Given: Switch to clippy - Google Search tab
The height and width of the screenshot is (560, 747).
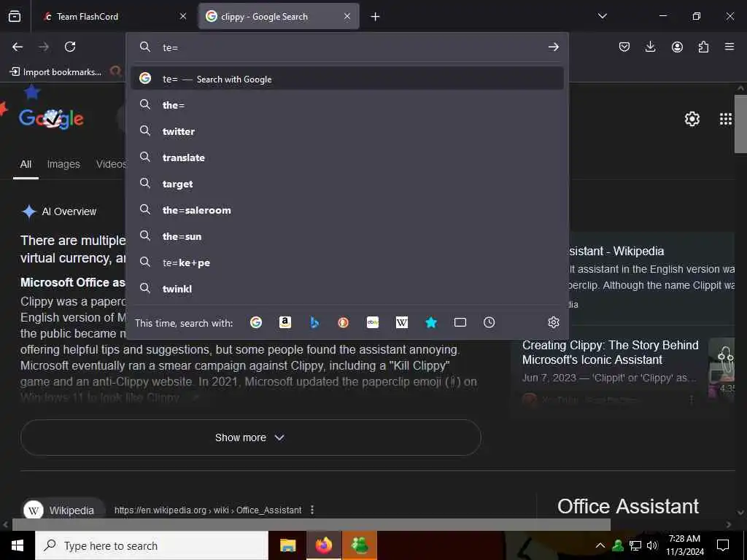Looking at the screenshot, I should (x=279, y=17).
